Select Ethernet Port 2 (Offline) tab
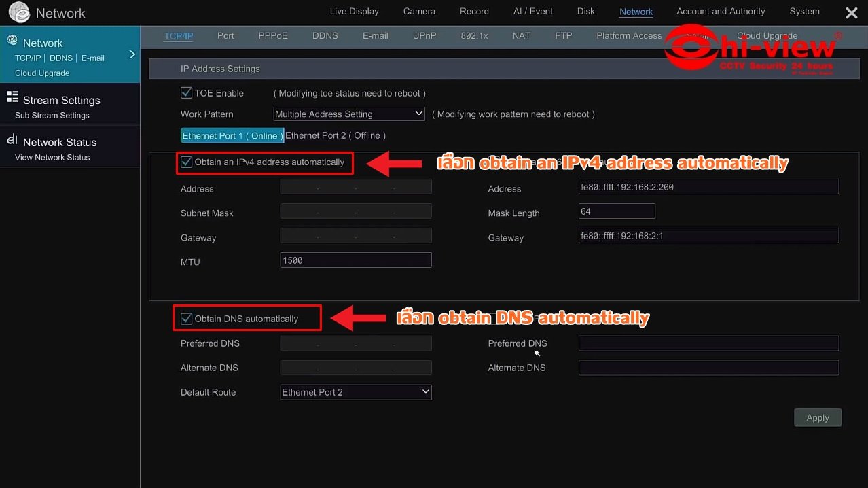Screen dimensions: 868x488 335,136
